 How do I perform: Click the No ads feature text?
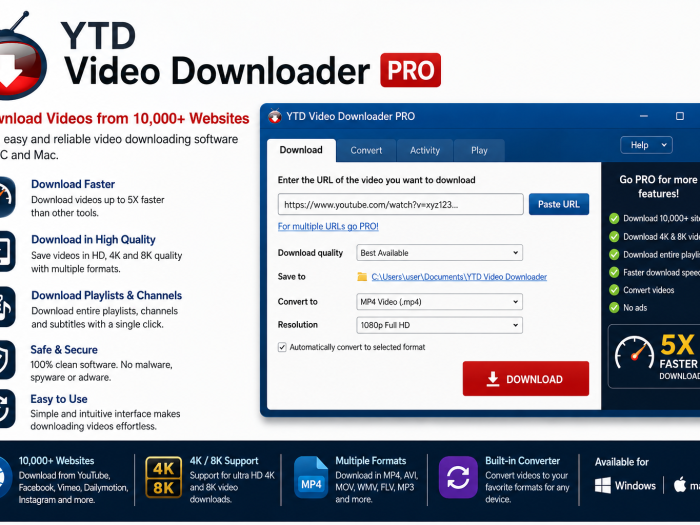coord(635,308)
